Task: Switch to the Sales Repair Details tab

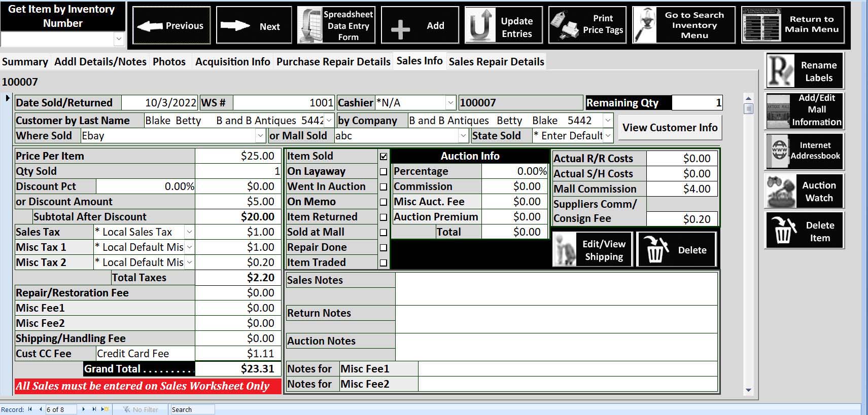Action: click(x=496, y=62)
